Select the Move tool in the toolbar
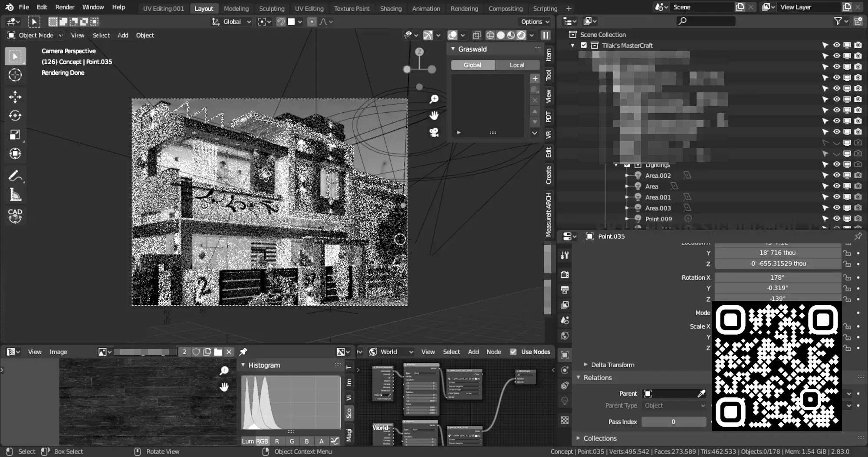This screenshot has width=868, height=457. (15, 97)
